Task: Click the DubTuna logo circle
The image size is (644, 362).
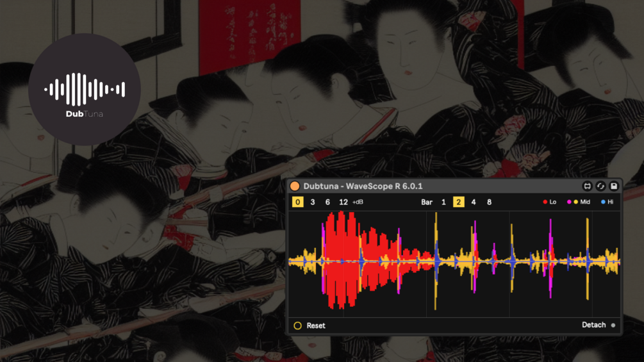Action: [x=85, y=90]
